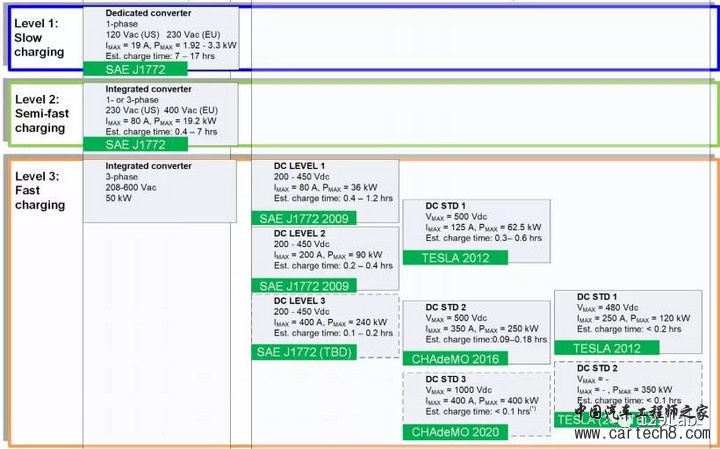Click the TESLA 2012 label under 62.5 kW box

(x=455, y=257)
